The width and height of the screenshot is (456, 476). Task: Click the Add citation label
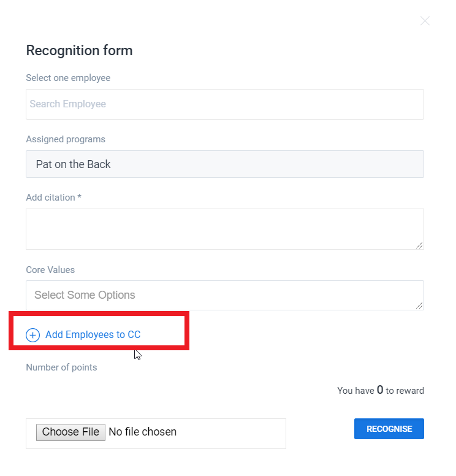53,198
